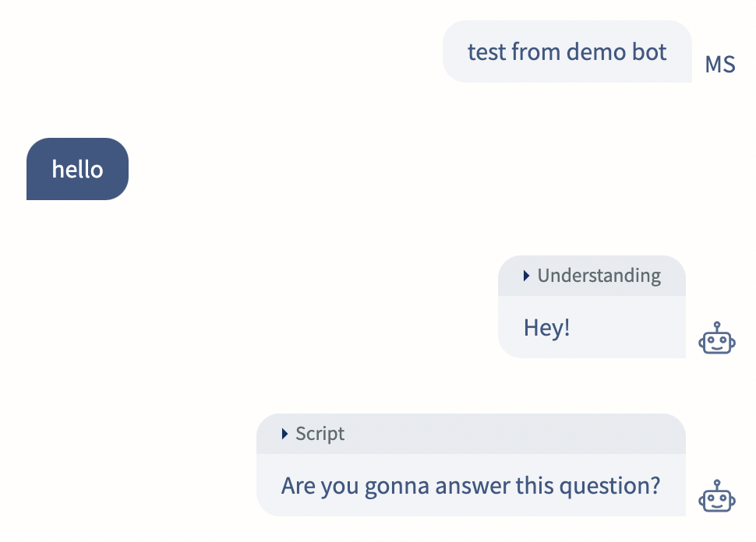
Task: Click the robot avatar beside the Hey! message
Action: click(717, 338)
